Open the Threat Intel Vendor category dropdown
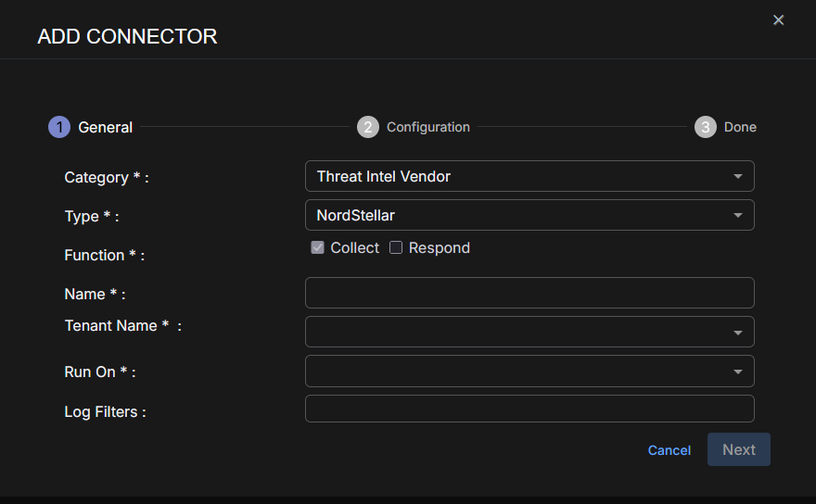The width and height of the screenshot is (816, 504). click(519, 176)
